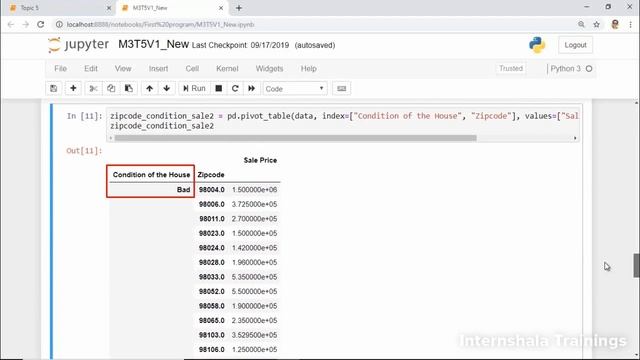Copy selected cells icon
The width and height of the screenshot is (640, 360).
111,89
